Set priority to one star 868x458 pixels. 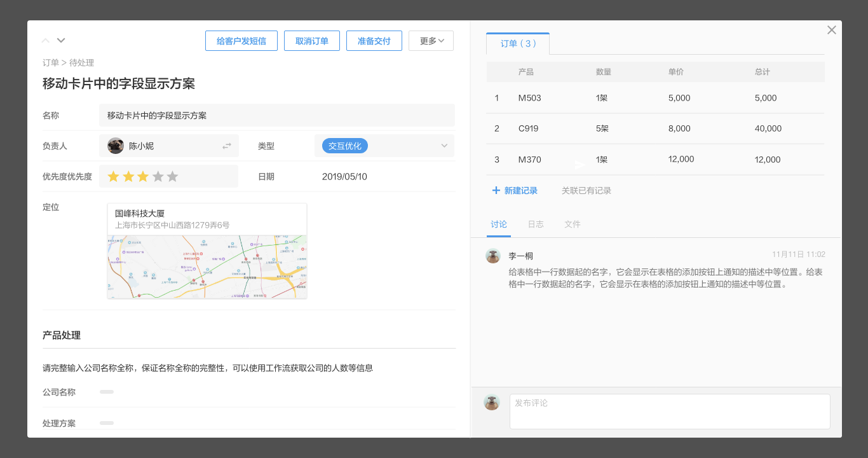pyautogui.click(x=114, y=176)
